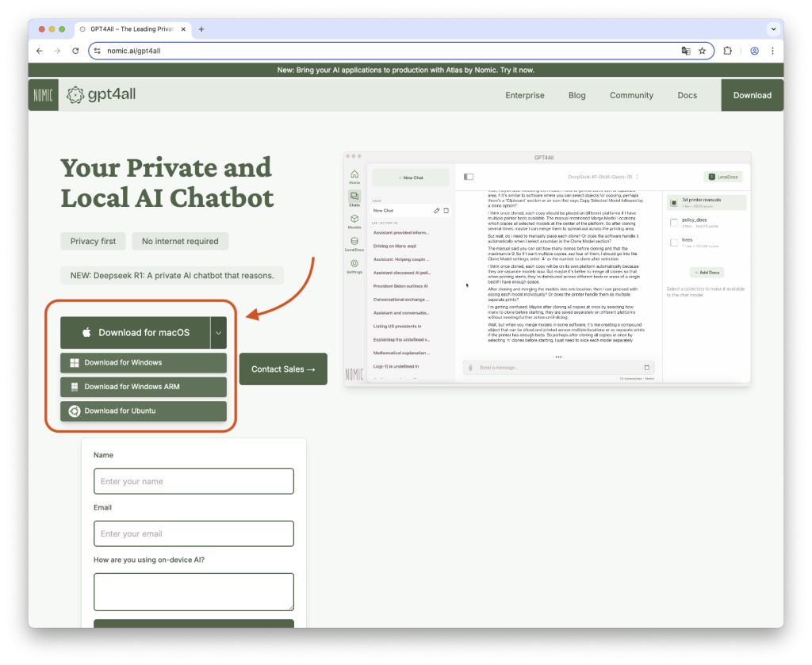The width and height of the screenshot is (812, 665).
Task: Reload the page with refresh icon
Action: point(75,51)
